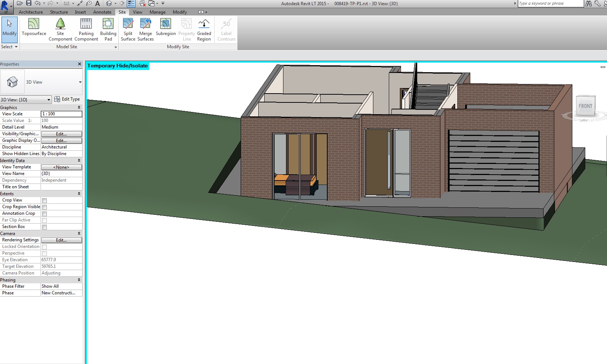Viewport: 607px width, 364px height.
Task: Open the View ribbon tab
Action: pyautogui.click(x=137, y=12)
